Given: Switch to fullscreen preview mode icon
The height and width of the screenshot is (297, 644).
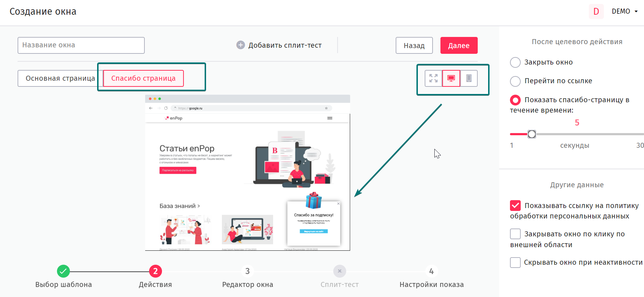Looking at the screenshot, I should click(433, 78).
